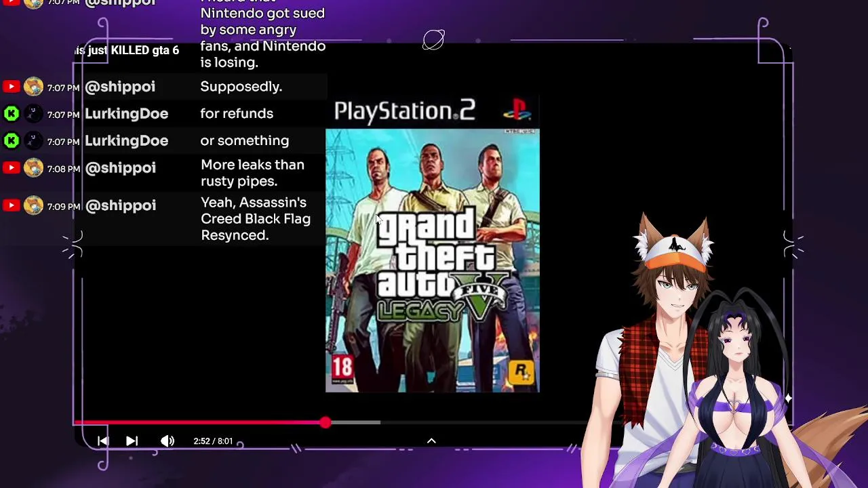This screenshot has height=488, width=868.
Task: Expand the upward chevron in player controls
Action: point(431,441)
